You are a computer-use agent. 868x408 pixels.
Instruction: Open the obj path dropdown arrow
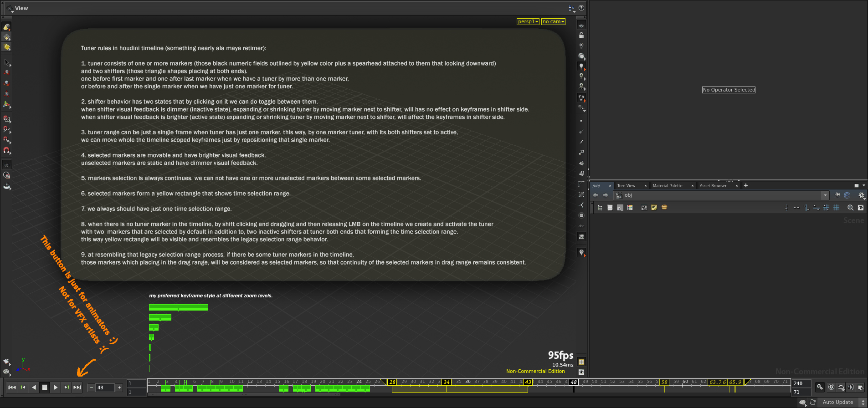[825, 195]
